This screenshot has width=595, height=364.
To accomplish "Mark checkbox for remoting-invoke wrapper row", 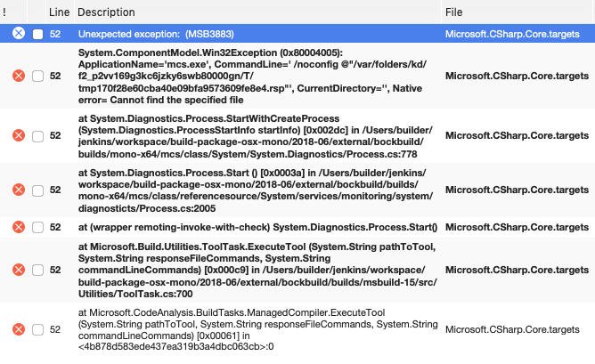I will point(38,228).
